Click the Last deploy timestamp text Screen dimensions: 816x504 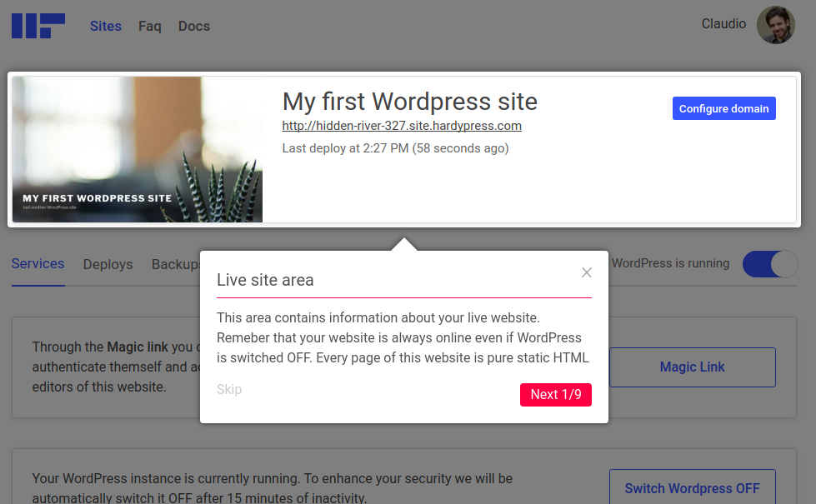(395, 148)
